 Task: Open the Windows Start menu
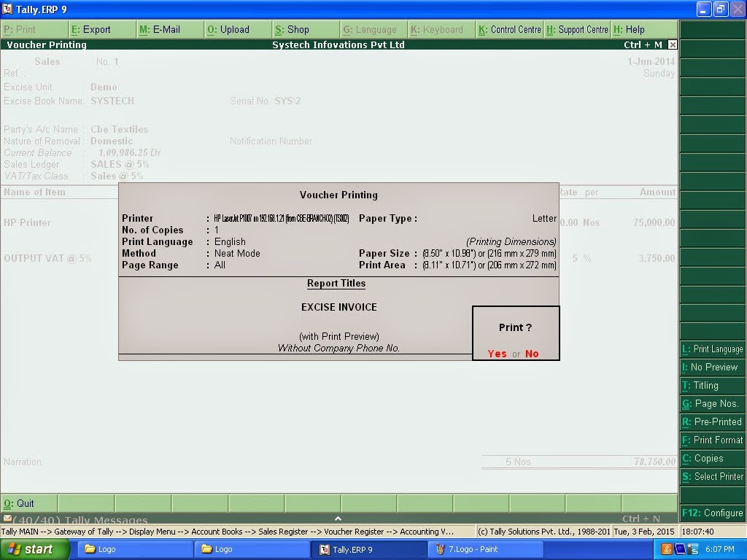coord(35,549)
